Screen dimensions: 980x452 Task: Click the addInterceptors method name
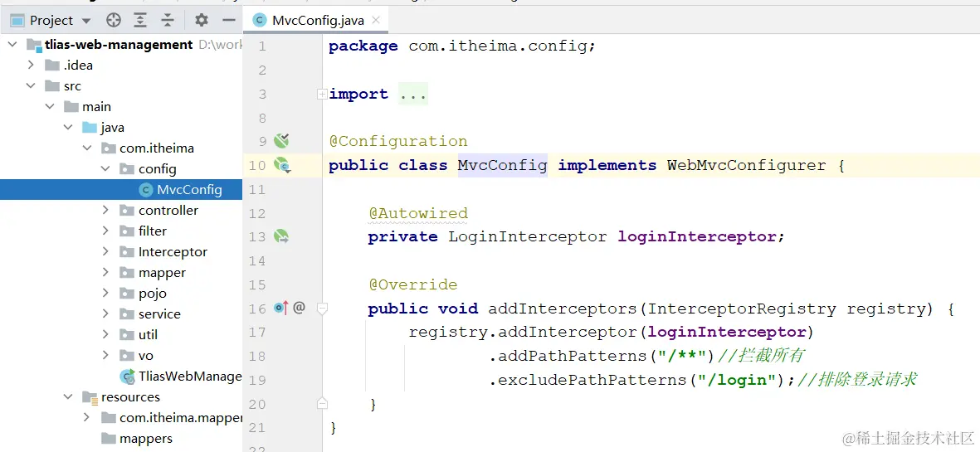coord(562,309)
